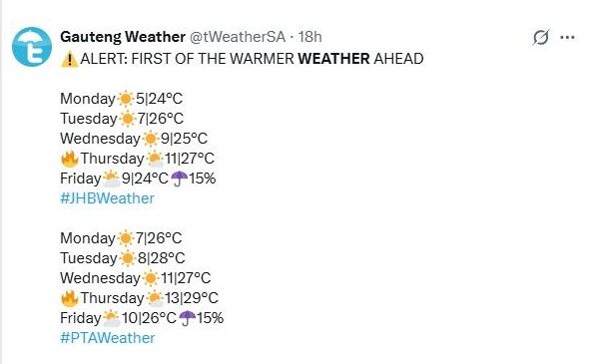The height and width of the screenshot is (364, 592).
Task: Click the purple umbrella beside Friday 9|24°C
Action: 179,179
